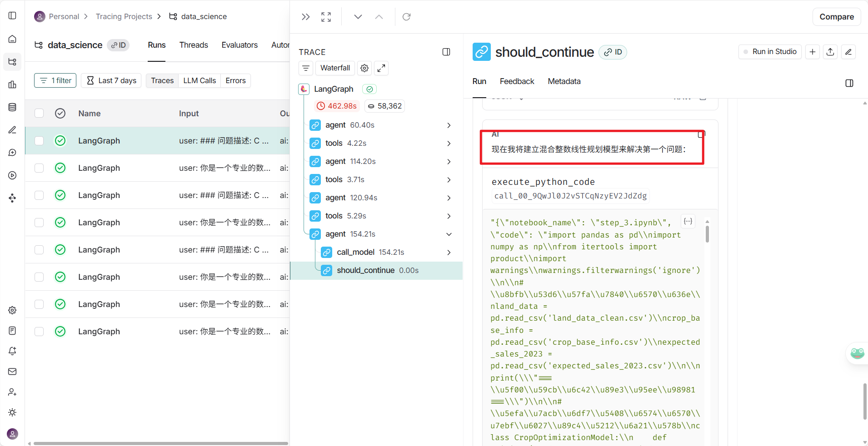Open the datasets database icon in sidebar
The height and width of the screenshot is (446, 868).
click(12, 107)
